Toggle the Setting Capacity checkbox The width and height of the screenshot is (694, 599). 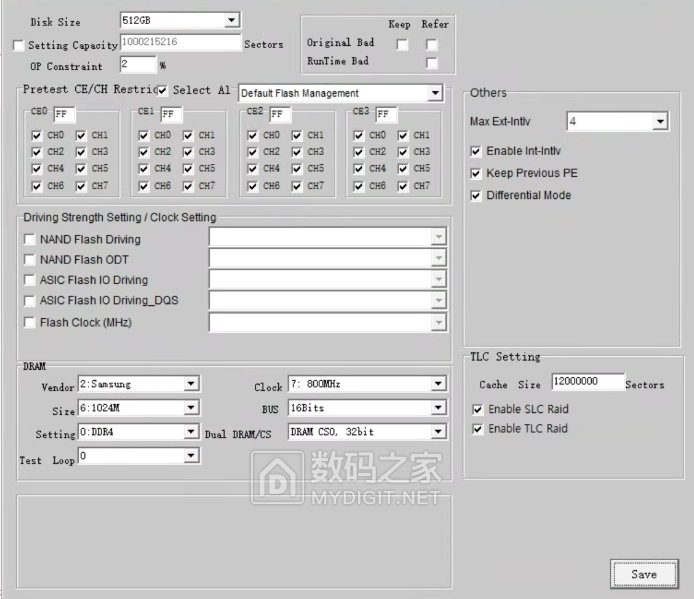pyautogui.click(x=19, y=46)
